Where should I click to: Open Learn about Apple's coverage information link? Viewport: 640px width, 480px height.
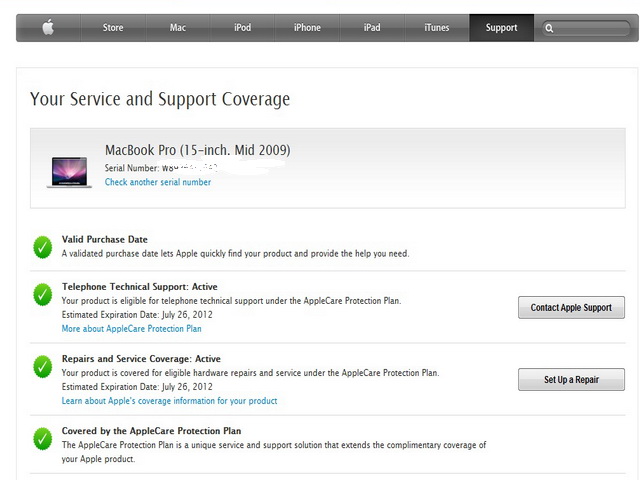click(x=169, y=401)
